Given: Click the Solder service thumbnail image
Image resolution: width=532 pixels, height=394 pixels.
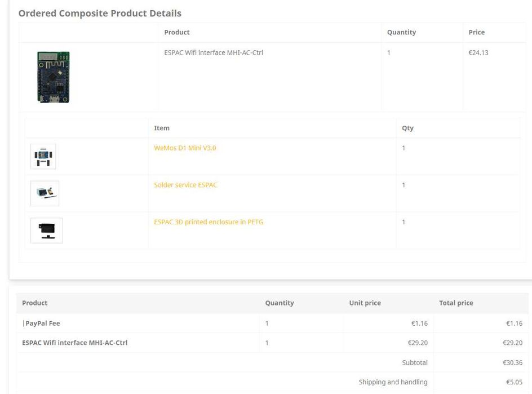Looking at the screenshot, I should pos(45,193).
